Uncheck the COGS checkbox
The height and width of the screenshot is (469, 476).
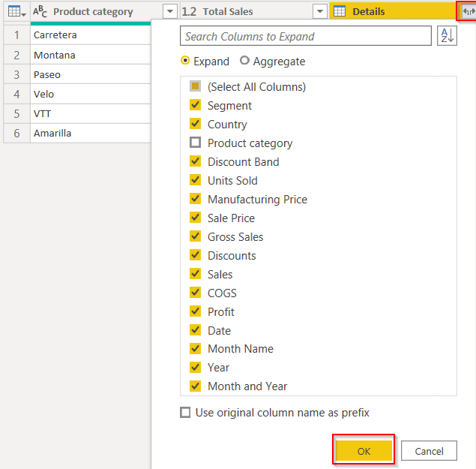pyautogui.click(x=195, y=293)
